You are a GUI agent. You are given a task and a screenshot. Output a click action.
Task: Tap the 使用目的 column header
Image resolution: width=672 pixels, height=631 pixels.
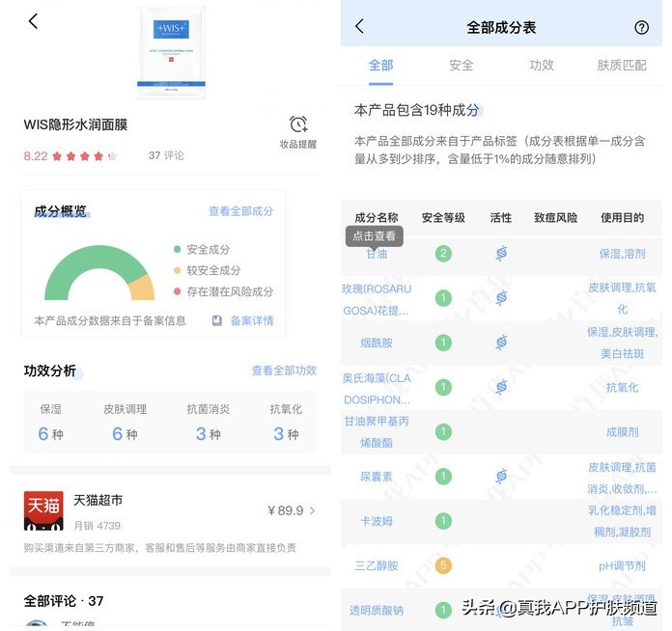click(x=622, y=218)
